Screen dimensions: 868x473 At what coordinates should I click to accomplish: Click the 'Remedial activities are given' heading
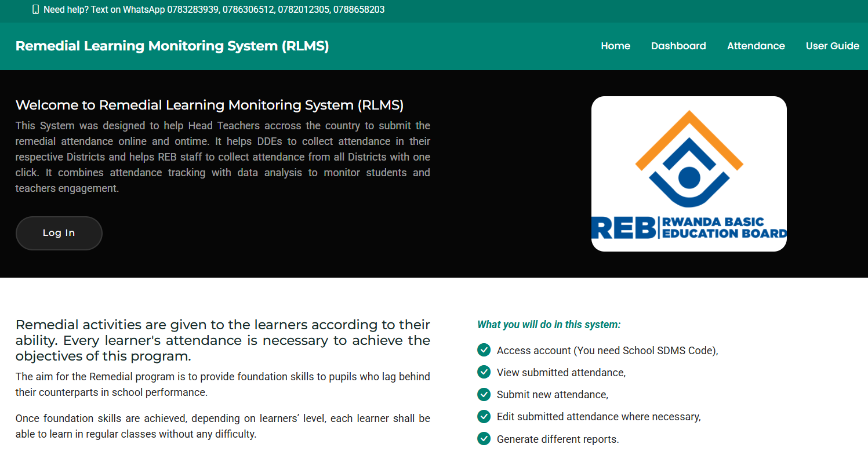click(223, 340)
